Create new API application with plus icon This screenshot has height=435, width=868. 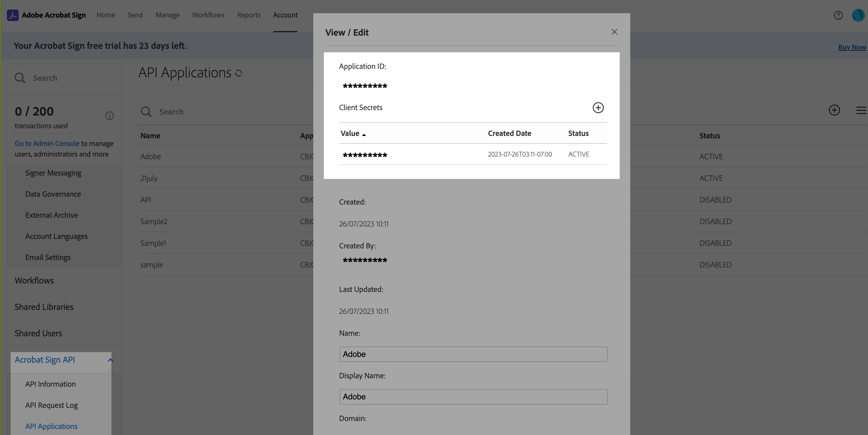[834, 110]
